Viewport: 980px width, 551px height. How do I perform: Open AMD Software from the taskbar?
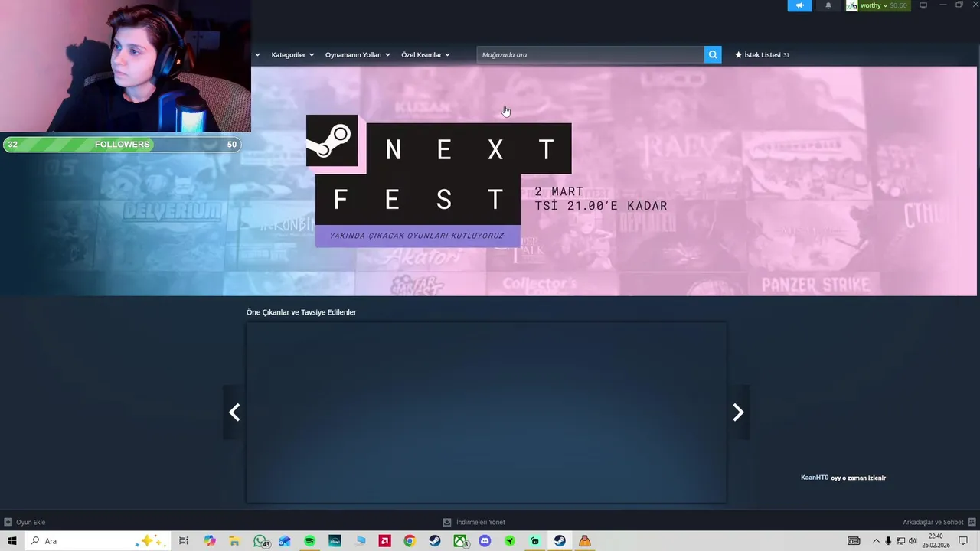(385, 541)
